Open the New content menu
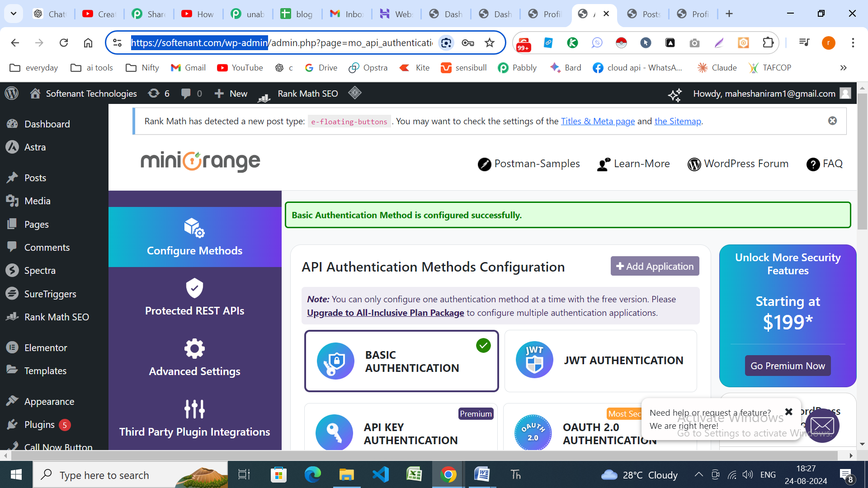The image size is (868, 488). 231,93
